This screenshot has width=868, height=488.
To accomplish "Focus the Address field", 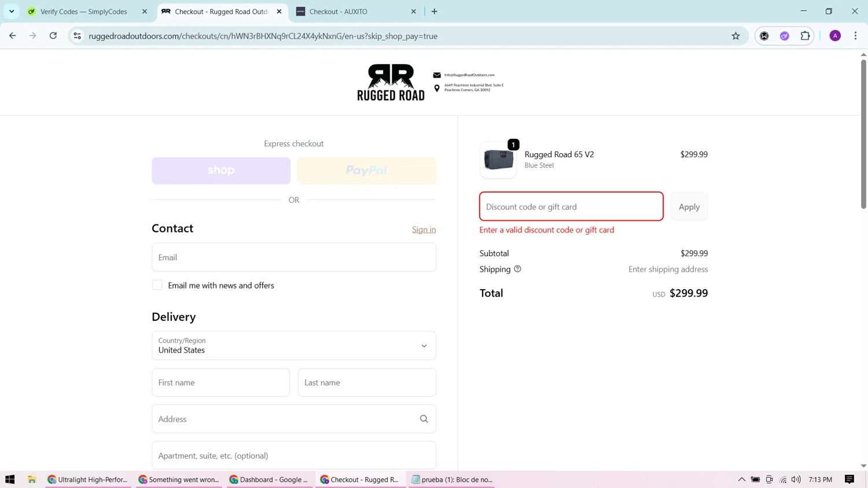I will click(294, 419).
